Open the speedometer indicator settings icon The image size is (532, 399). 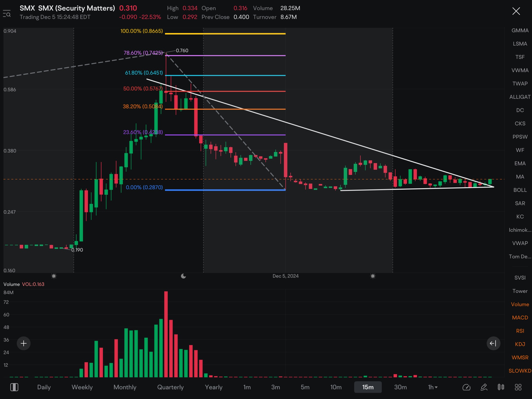coord(466,387)
